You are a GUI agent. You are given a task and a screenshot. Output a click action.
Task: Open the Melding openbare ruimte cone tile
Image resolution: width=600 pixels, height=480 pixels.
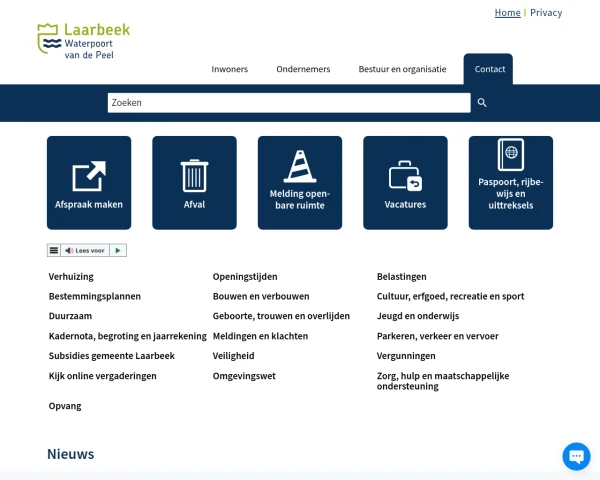(300, 183)
